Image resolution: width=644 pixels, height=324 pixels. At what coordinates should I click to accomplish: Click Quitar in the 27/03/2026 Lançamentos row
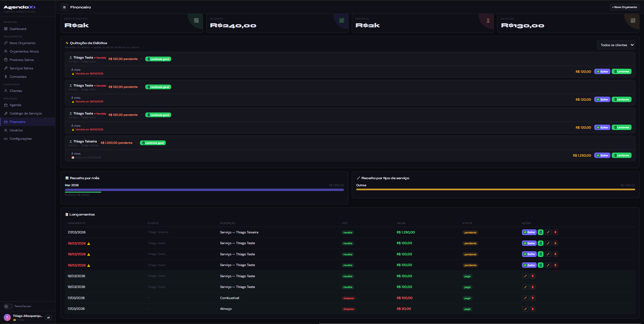[529, 232]
